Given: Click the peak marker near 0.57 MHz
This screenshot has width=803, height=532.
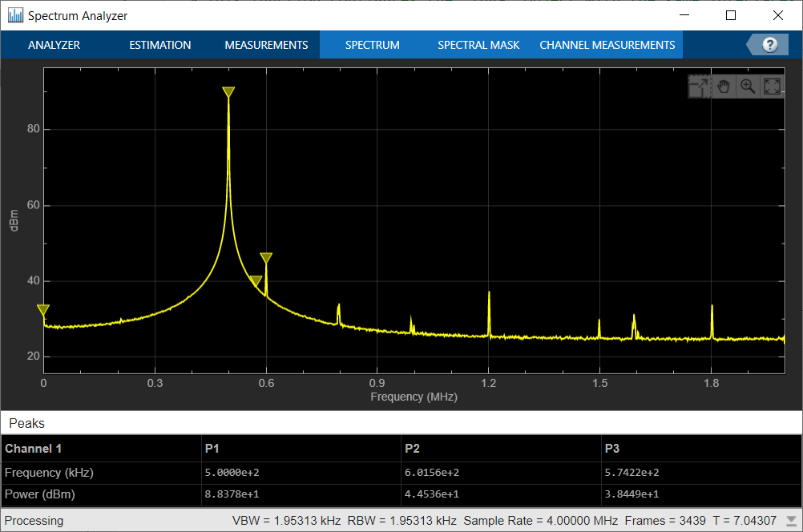Looking at the screenshot, I should [256, 281].
